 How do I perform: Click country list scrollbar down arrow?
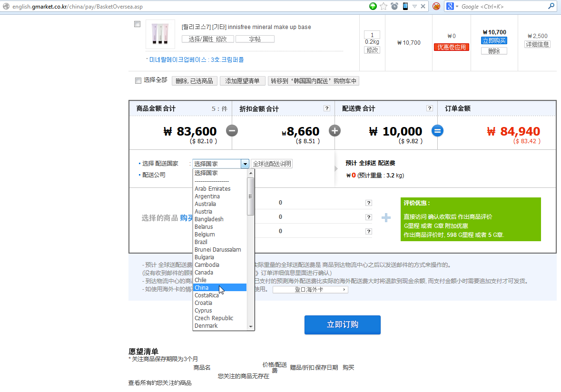tap(250, 326)
